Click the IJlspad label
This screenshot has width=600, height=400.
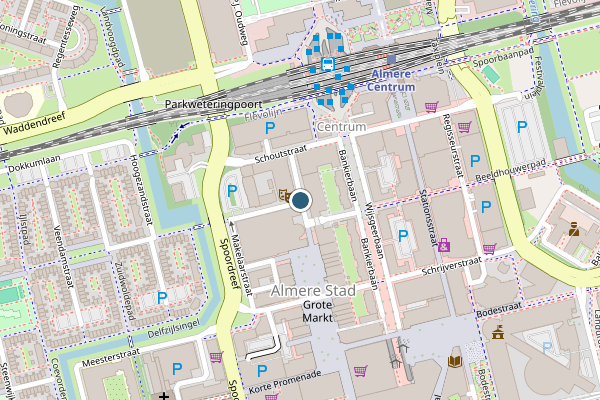click(x=23, y=229)
